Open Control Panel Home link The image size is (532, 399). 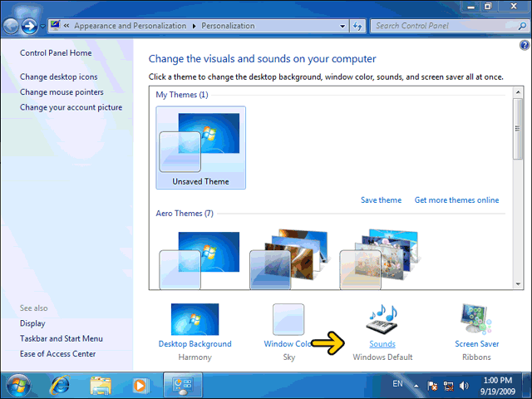click(x=56, y=53)
